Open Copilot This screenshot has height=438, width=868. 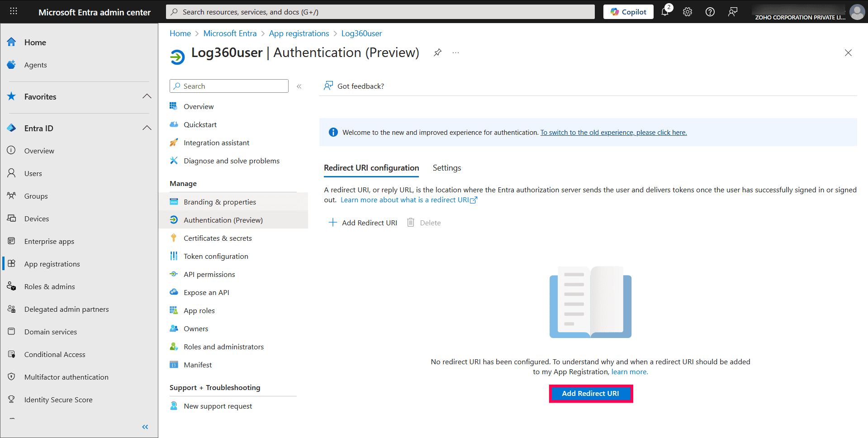628,12
